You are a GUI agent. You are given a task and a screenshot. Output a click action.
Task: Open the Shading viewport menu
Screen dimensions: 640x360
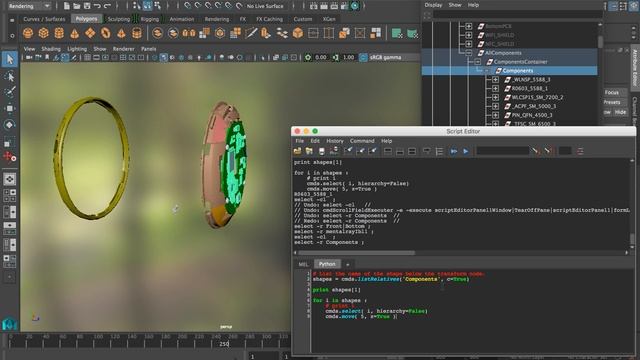point(51,49)
